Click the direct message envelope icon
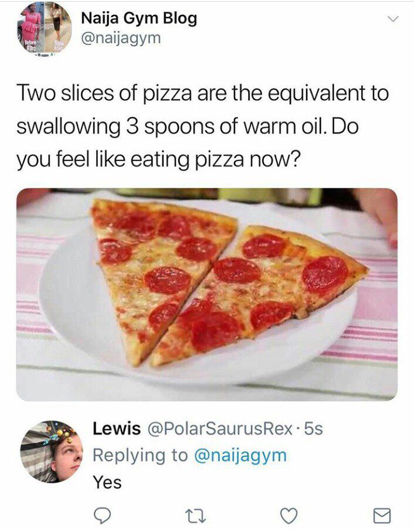 382,516
